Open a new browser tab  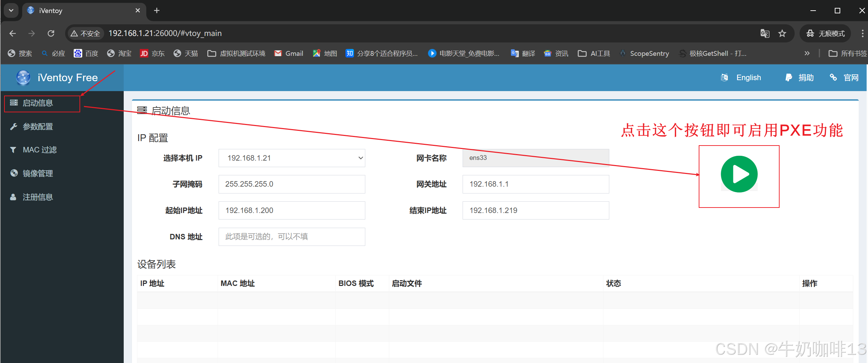157,10
